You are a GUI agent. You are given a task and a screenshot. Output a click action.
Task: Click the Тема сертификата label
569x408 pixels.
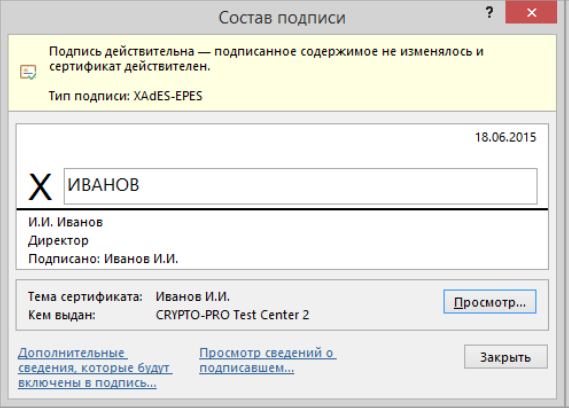click(85, 297)
